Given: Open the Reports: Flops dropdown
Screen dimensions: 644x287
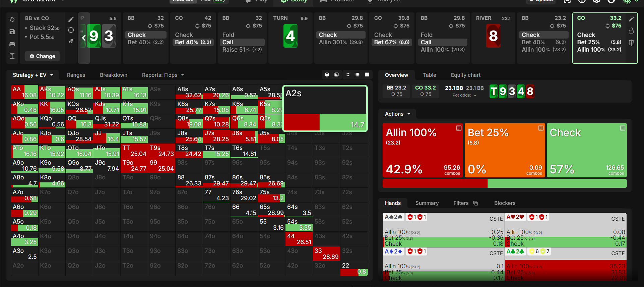Looking at the screenshot, I should (163, 75).
